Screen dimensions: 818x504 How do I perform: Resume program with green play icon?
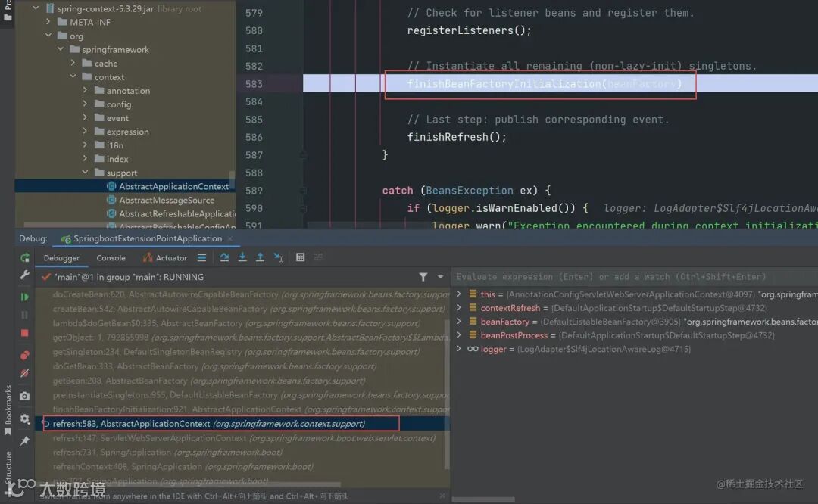click(24, 297)
